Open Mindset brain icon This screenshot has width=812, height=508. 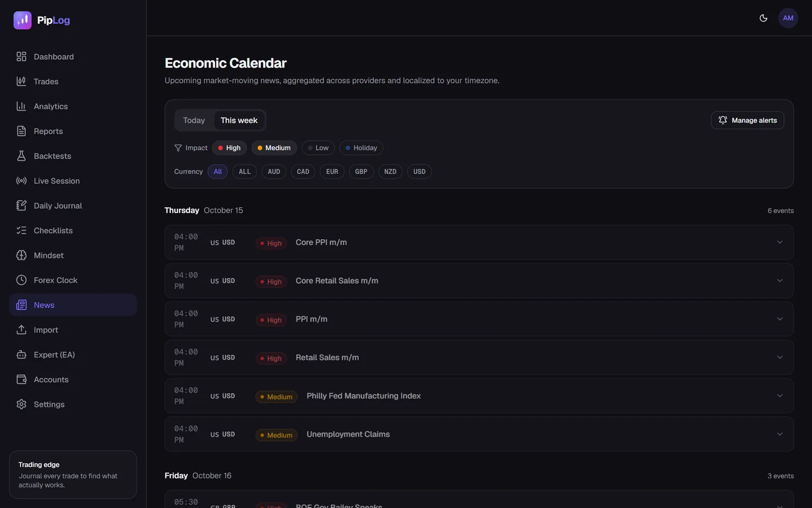(21, 256)
